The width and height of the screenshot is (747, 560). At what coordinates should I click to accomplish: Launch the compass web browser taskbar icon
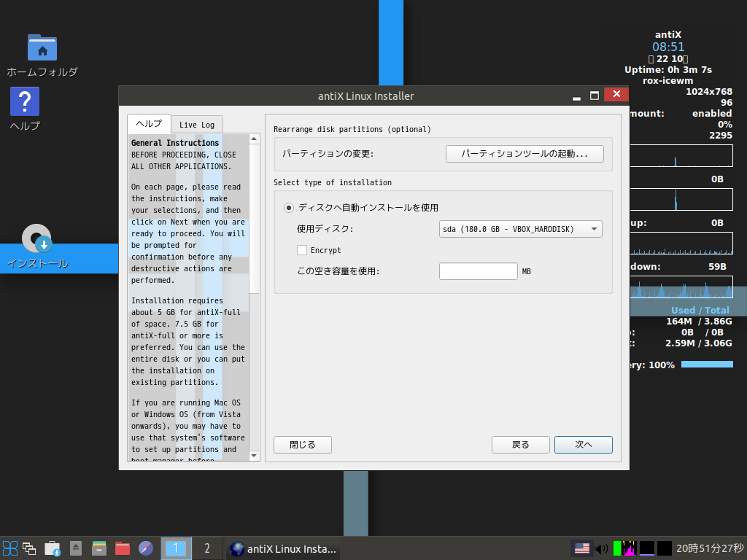click(146, 548)
